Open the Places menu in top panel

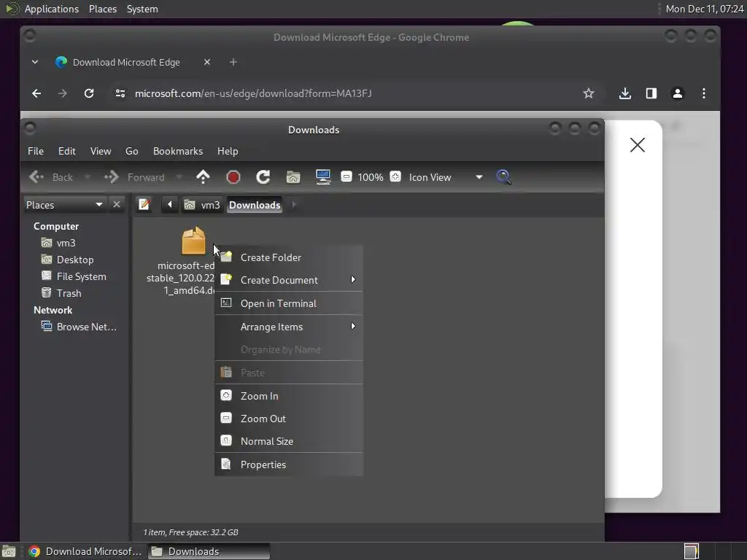point(102,9)
